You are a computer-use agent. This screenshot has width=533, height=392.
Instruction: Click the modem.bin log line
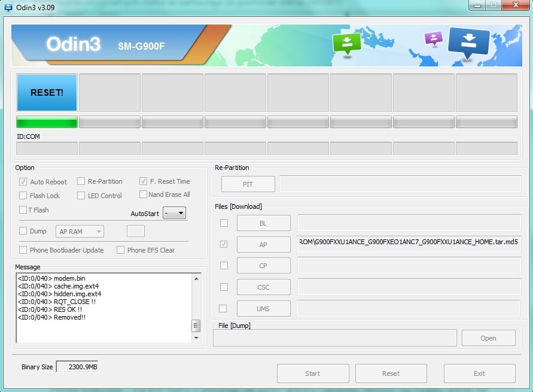click(51, 278)
